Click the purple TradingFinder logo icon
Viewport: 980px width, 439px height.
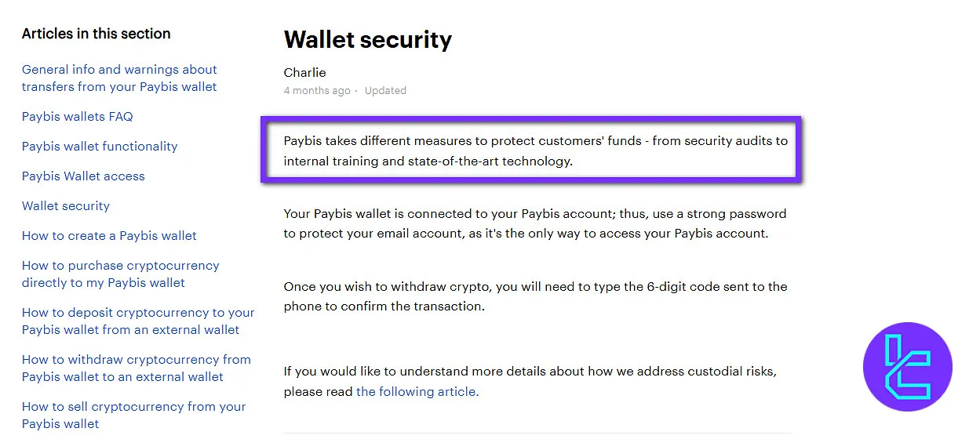[x=907, y=366]
